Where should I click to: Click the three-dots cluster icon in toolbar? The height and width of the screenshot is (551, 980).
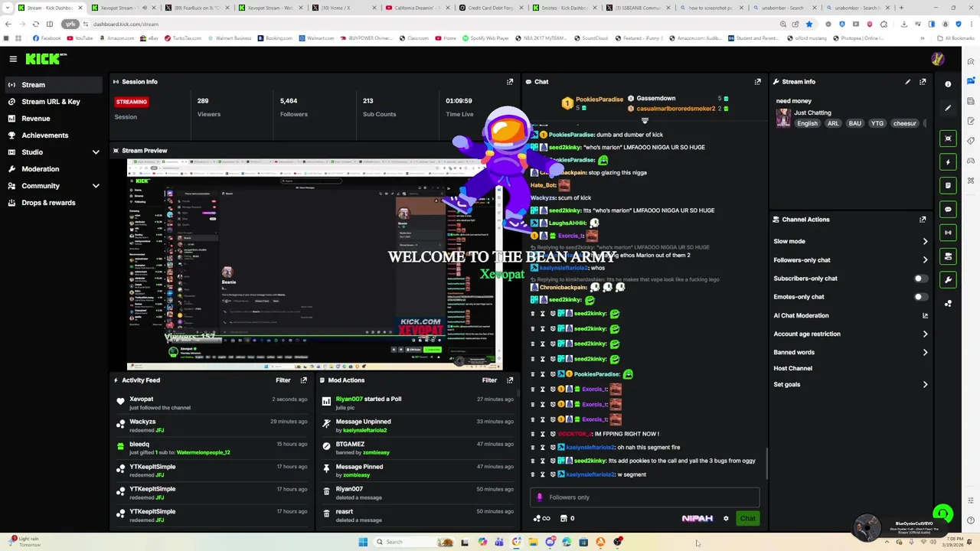click(x=948, y=304)
